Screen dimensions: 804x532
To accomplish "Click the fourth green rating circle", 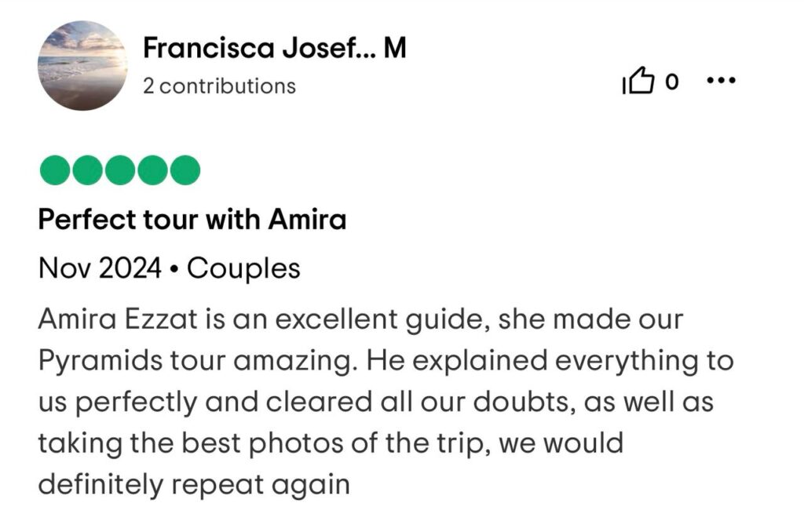I will coord(152,169).
